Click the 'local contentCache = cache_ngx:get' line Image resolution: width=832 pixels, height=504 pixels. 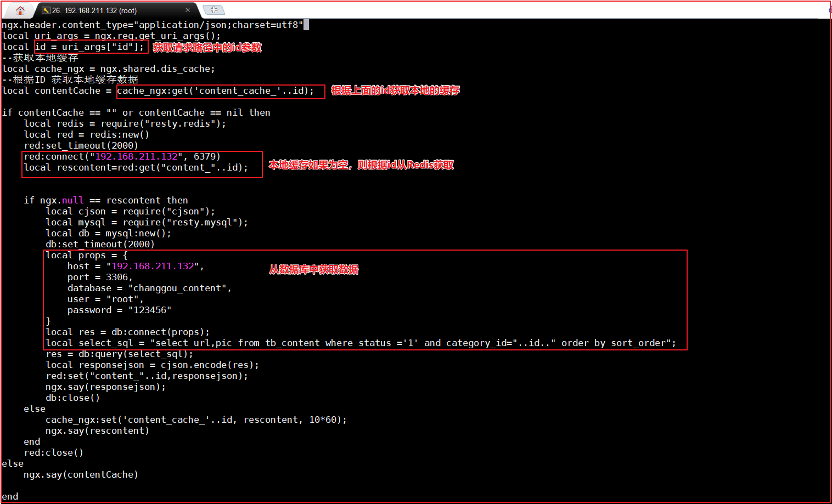pyautogui.click(x=158, y=90)
